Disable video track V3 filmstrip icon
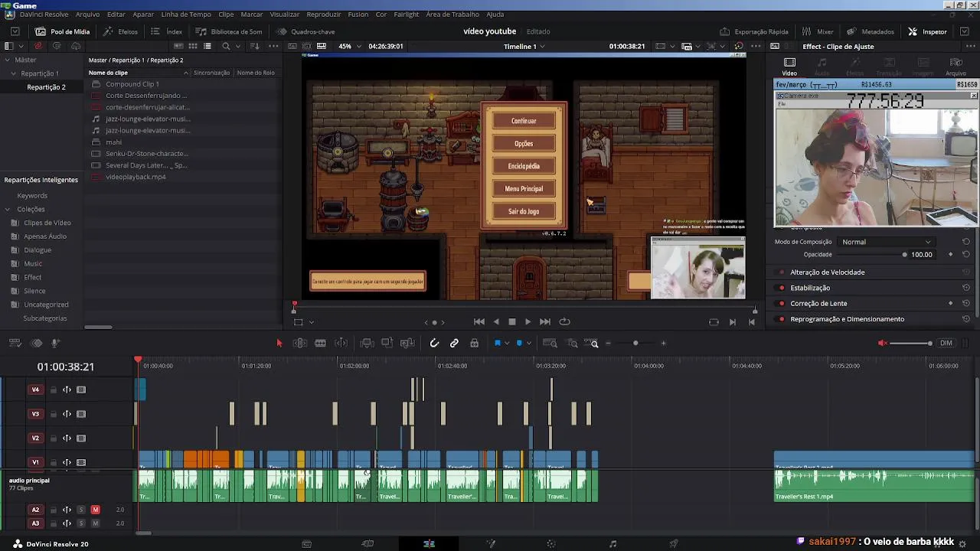This screenshot has height=551, width=980. [81, 414]
